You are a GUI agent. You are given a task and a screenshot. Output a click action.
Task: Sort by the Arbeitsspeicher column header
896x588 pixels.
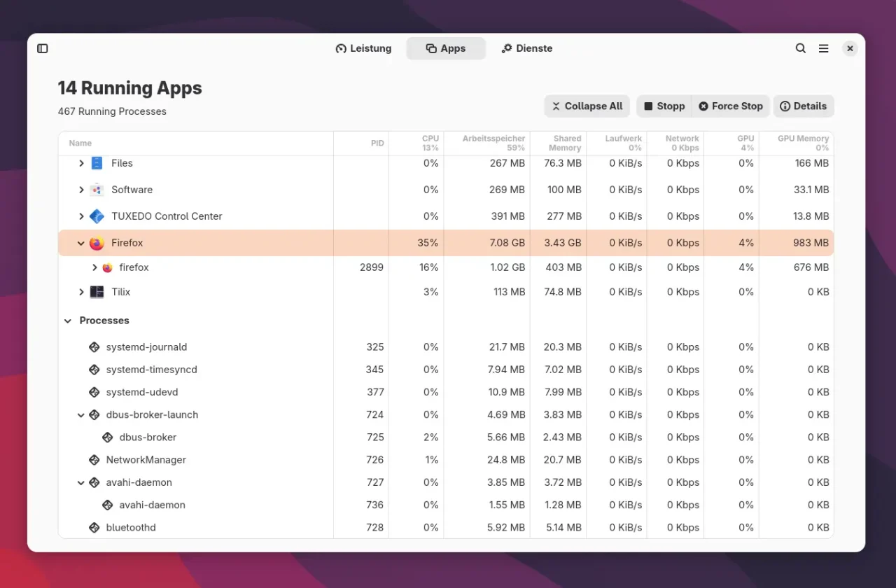click(493, 143)
